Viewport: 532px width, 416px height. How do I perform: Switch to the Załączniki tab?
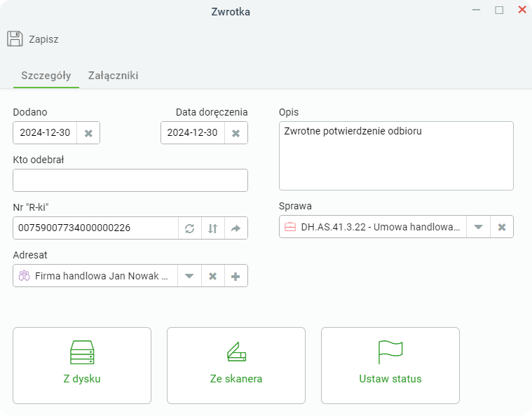click(x=113, y=75)
